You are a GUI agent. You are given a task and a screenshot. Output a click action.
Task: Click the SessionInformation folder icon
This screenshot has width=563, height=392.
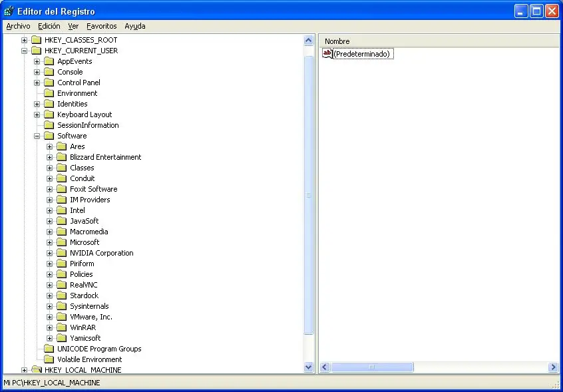(49, 125)
